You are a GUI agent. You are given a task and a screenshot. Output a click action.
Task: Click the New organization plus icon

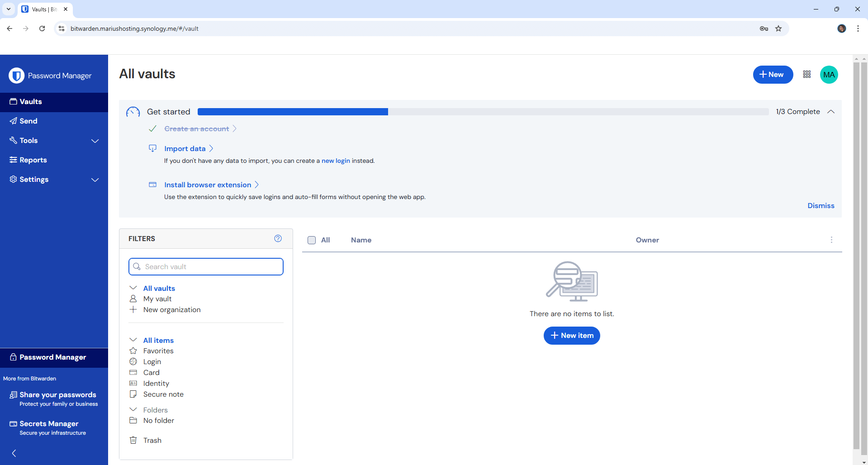(x=133, y=309)
